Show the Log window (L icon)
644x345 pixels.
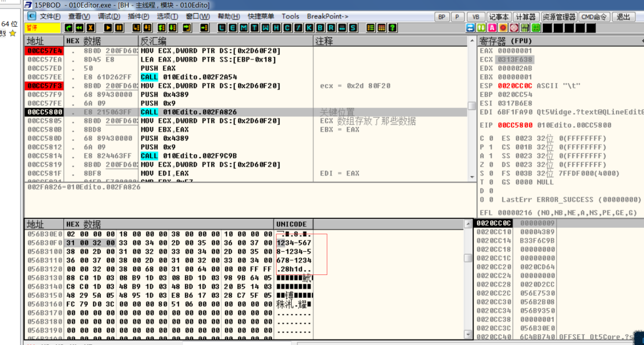pyautogui.click(x=222, y=28)
